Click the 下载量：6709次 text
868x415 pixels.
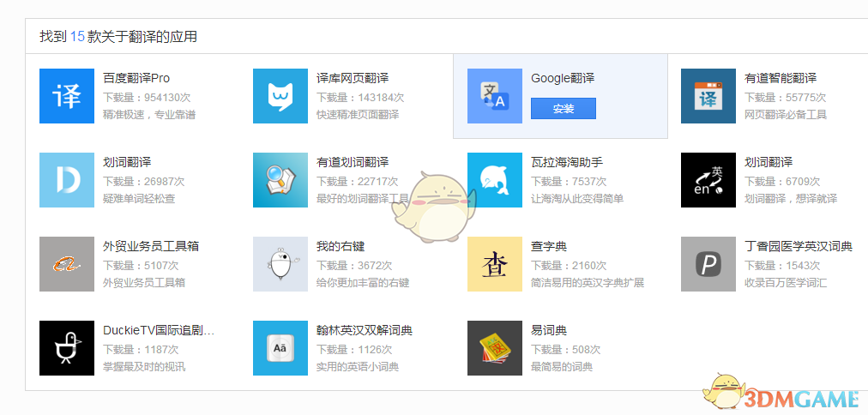point(782,182)
